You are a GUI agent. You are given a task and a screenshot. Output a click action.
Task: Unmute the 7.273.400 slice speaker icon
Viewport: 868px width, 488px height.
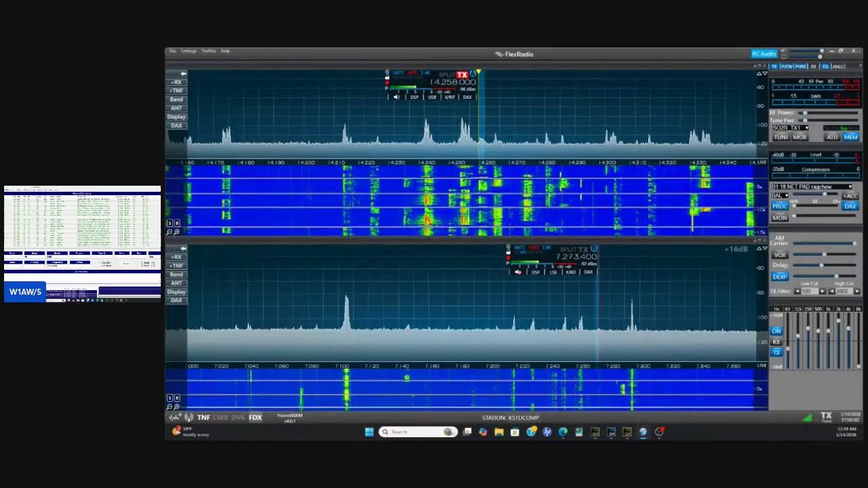coord(518,272)
